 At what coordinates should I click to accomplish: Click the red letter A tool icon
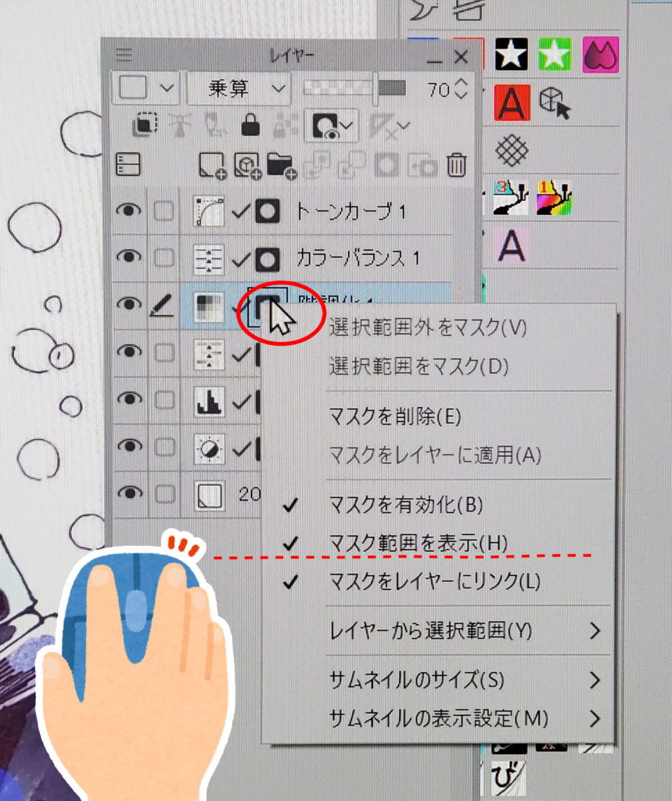[x=512, y=102]
